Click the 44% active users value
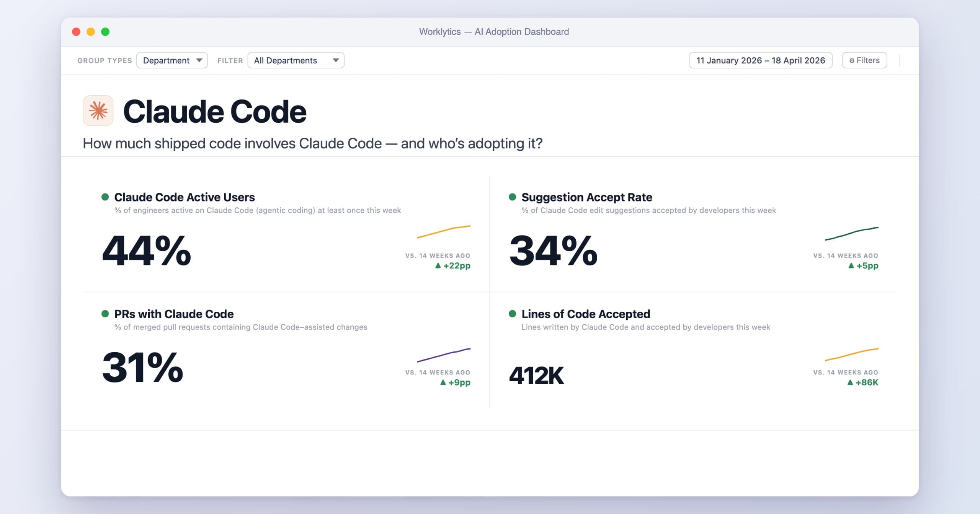The height and width of the screenshot is (514, 980). [x=147, y=250]
